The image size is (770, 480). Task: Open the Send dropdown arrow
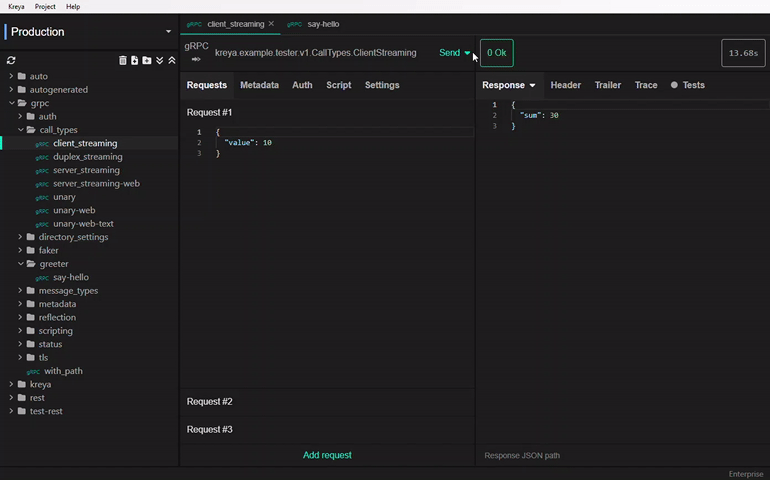[x=467, y=53]
